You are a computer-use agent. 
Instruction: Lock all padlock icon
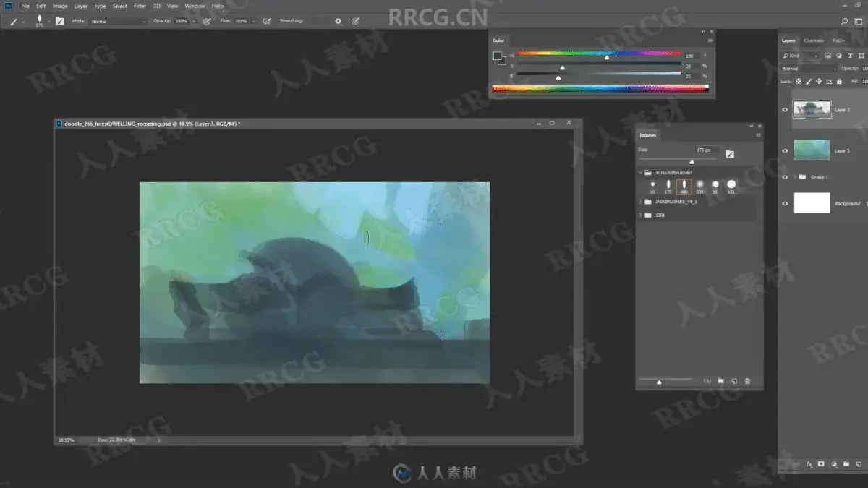click(839, 81)
